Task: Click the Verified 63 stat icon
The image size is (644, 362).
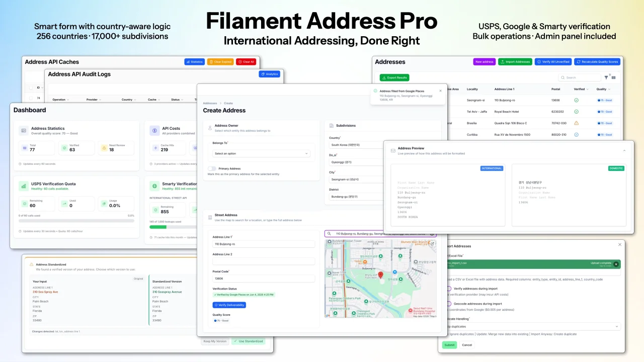Action: pyautogui.click(x=64, y=148)
